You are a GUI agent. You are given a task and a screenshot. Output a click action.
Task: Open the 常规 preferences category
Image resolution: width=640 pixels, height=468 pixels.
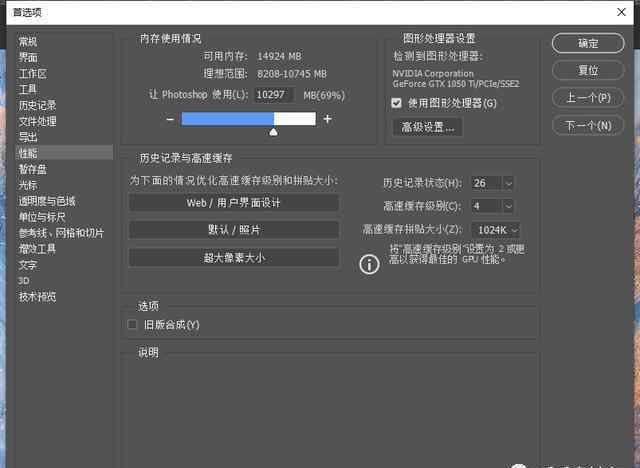(x=28, y=42)
